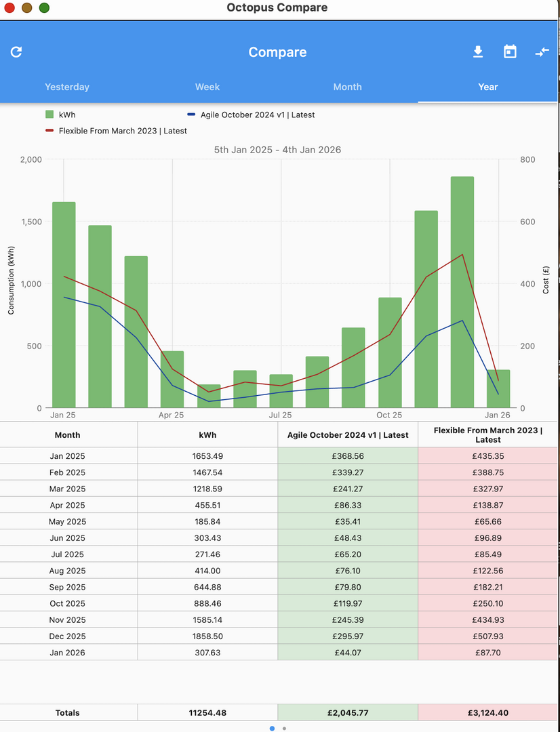The width and height of the screenshot is (560, 732).
Task: Click the kWh column header in table
Action: tap(207, 435)
